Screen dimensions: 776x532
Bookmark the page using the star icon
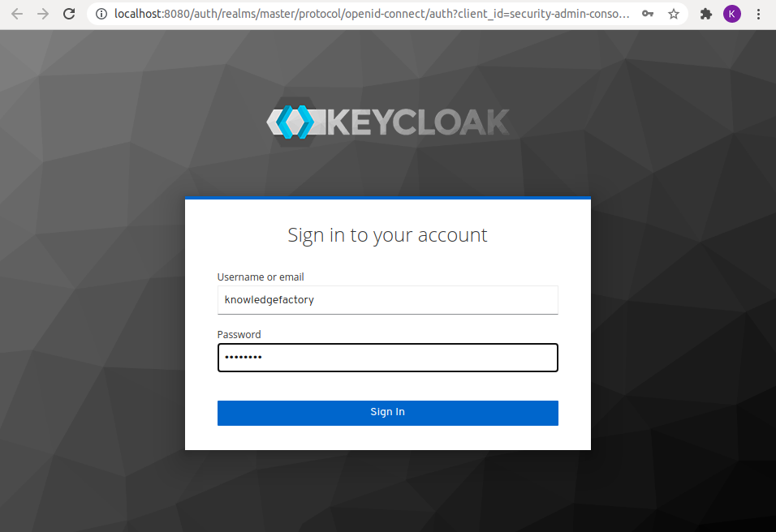674,14
